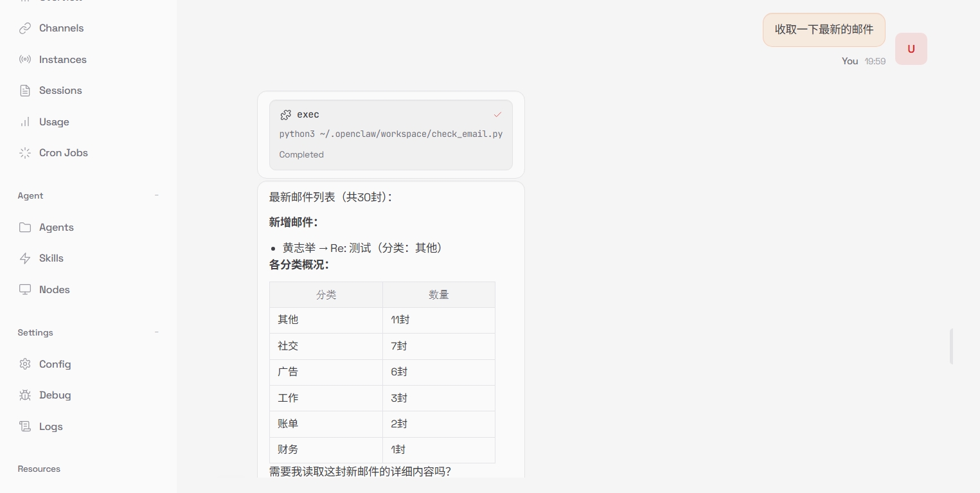The width and height of the screenshot is (980, 493).
Task: Click the Config gear icon
Action: [x=25, y=364]
